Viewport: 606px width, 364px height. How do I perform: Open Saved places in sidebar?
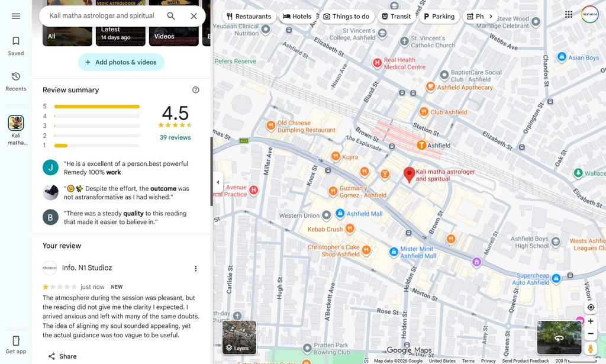coord(16,46)
